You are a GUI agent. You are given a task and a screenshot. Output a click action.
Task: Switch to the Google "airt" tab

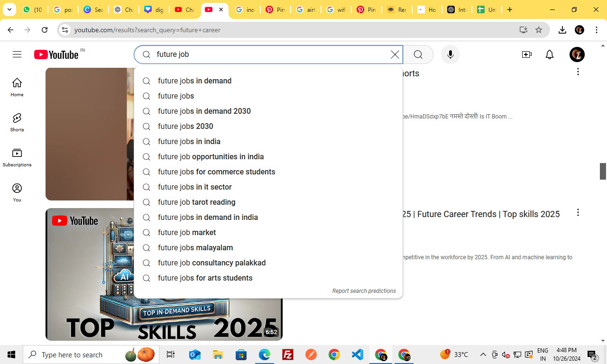click(306, 9)
